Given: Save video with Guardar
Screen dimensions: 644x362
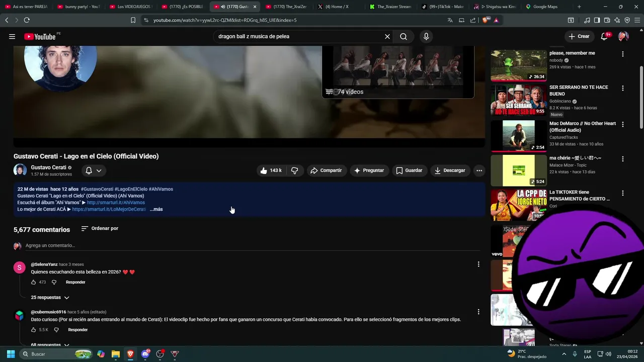Looking at the screenshot, I should point(409,170).
